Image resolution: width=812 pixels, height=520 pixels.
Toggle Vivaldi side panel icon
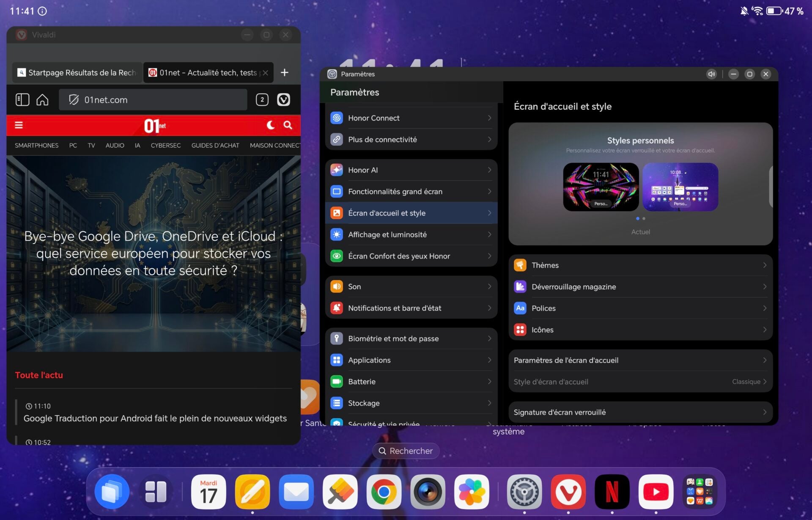22,100
